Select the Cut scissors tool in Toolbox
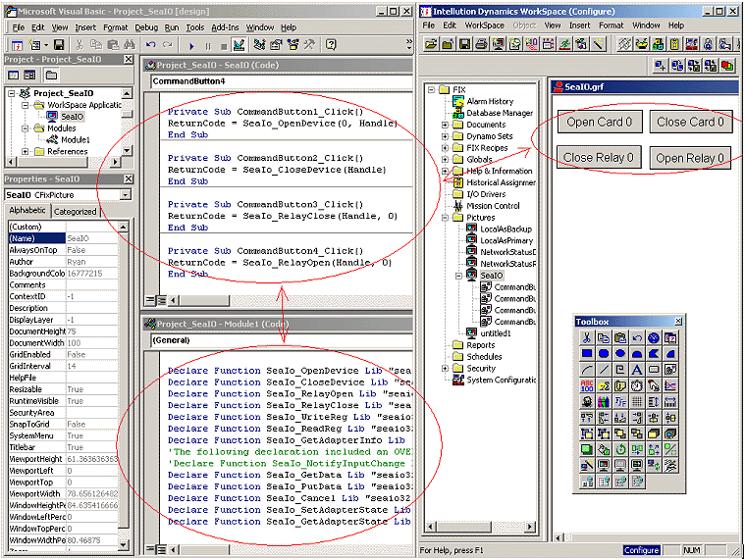Viewport: 745px width, 560px height. (587, 338)
